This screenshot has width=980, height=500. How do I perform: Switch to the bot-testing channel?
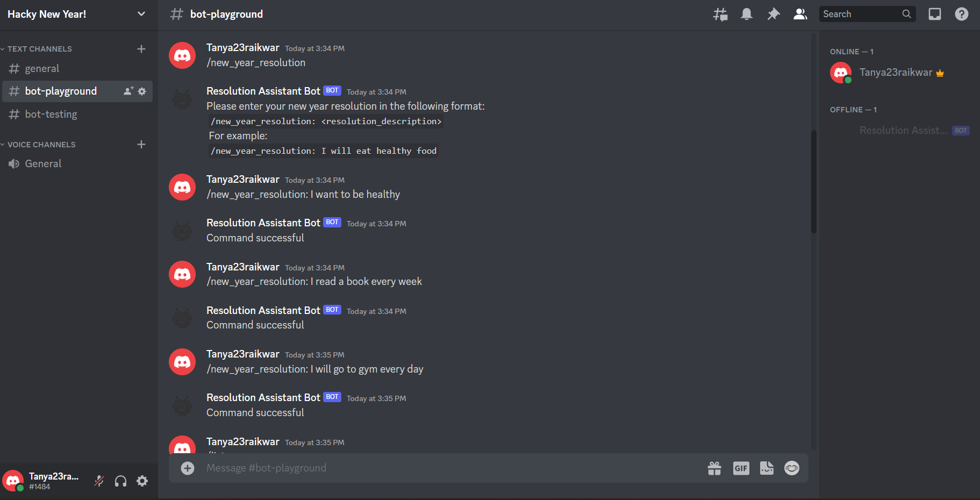[x=77, y=115]
